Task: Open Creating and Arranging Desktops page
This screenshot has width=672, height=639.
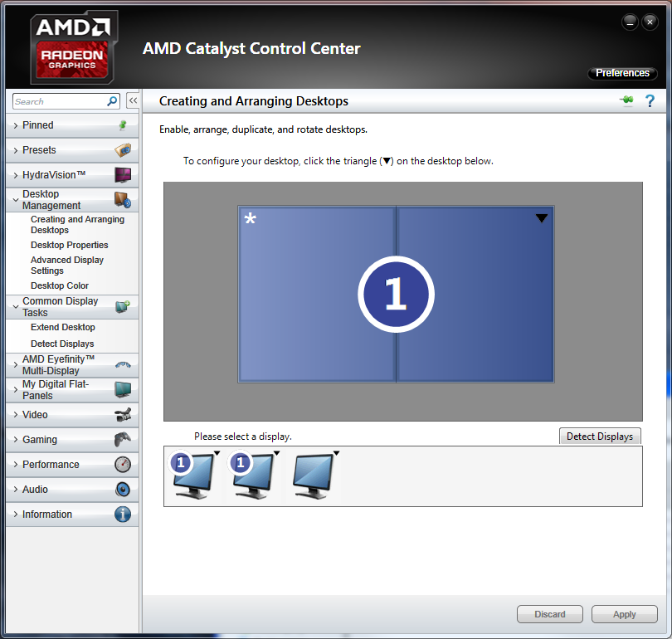Action: pyautogui.click(x=77, y=225)
